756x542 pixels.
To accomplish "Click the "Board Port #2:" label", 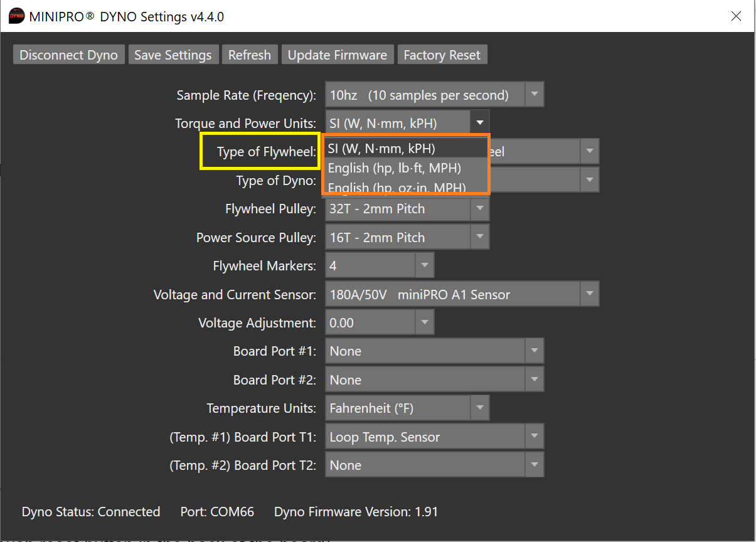I will click(x=275, y=380).
